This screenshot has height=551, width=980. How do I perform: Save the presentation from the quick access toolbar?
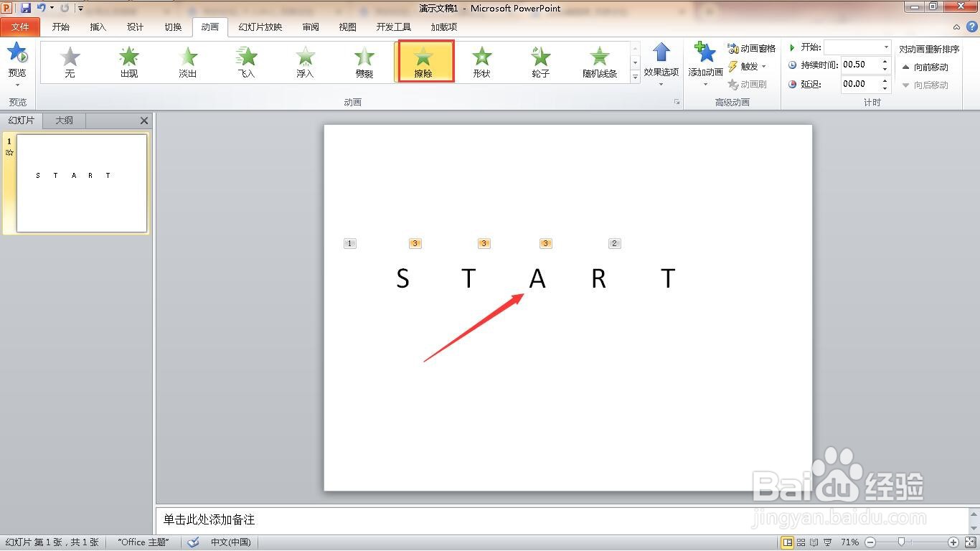26,8
